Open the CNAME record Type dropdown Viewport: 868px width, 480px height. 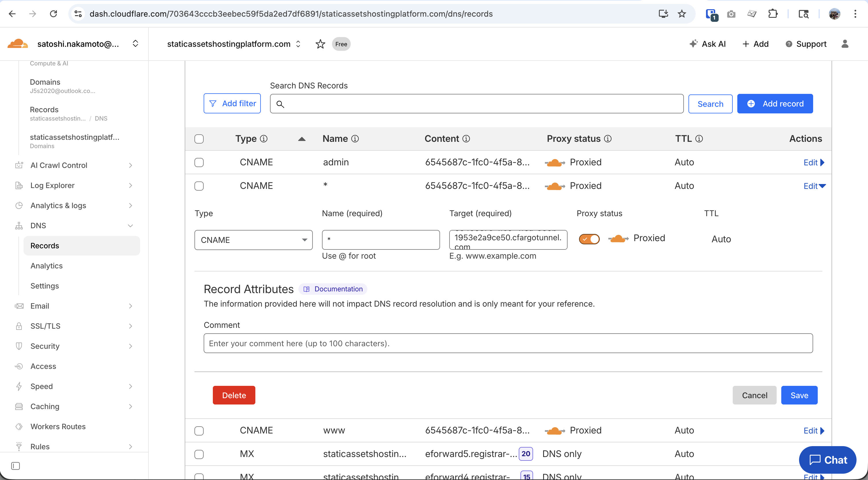(253, 240)
